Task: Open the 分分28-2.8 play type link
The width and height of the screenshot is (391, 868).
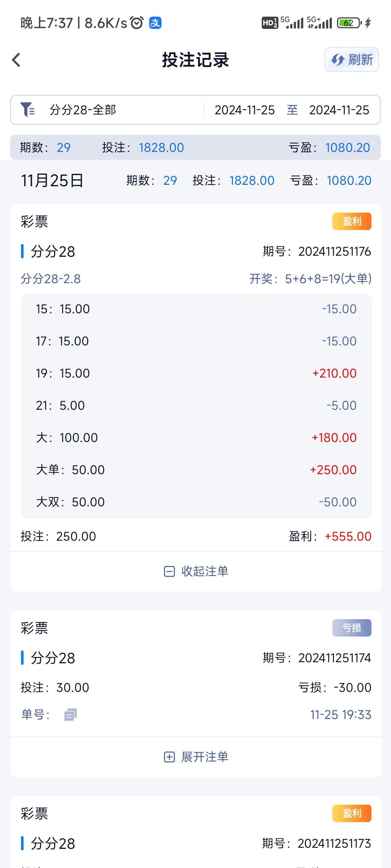Action: (x=51, y=279)
